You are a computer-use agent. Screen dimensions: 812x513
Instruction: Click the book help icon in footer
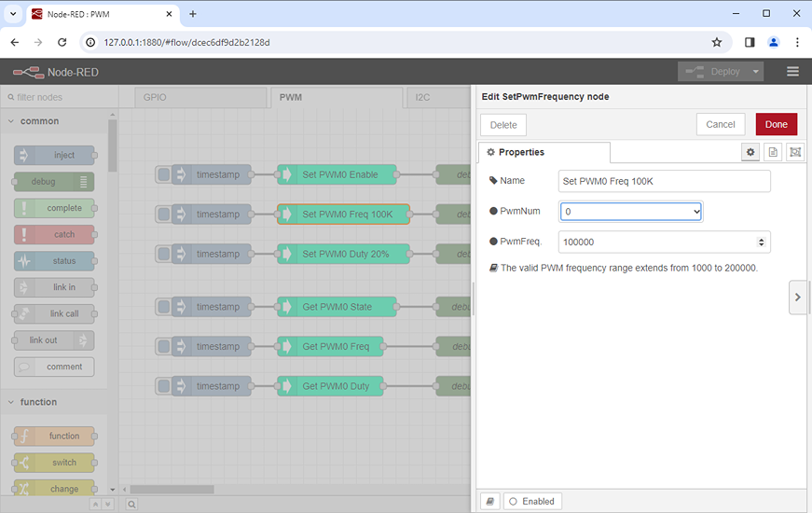[489, 501]
